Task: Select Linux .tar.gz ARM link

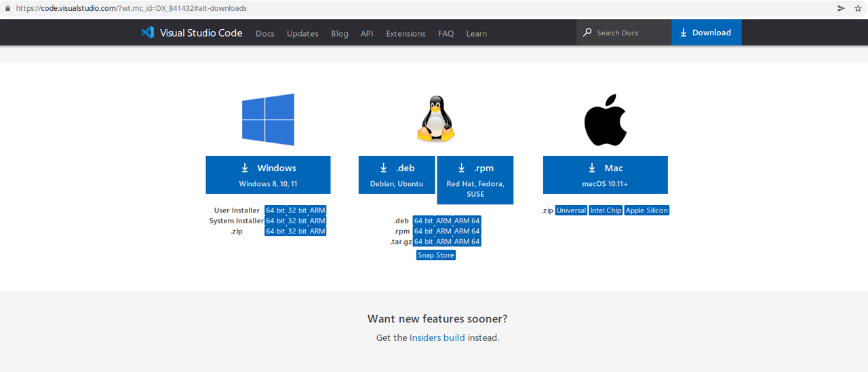Action: tap(443, 242)
